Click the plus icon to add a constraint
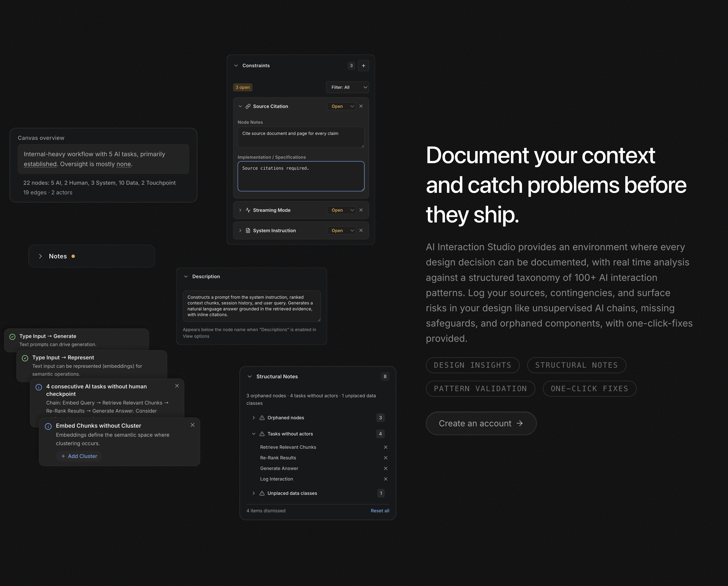 pyautogui.click(x=363, y=65)
